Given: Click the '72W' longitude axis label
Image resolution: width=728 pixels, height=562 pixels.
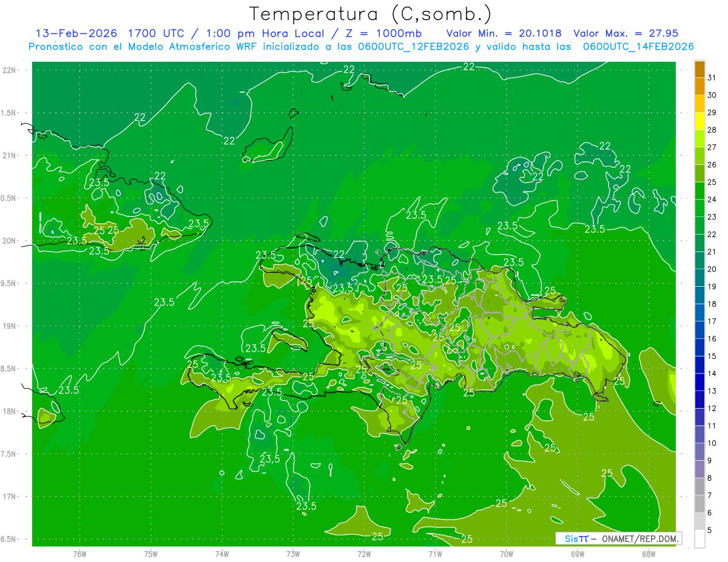Looking at the screenshot, I should pos(364,554).
